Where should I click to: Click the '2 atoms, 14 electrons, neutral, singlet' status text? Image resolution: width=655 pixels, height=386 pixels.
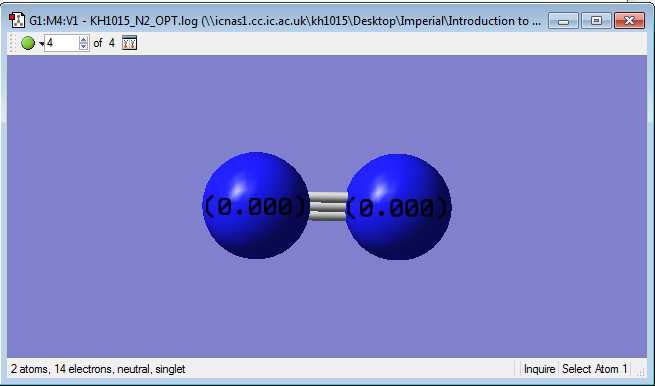tap(98, 369)
